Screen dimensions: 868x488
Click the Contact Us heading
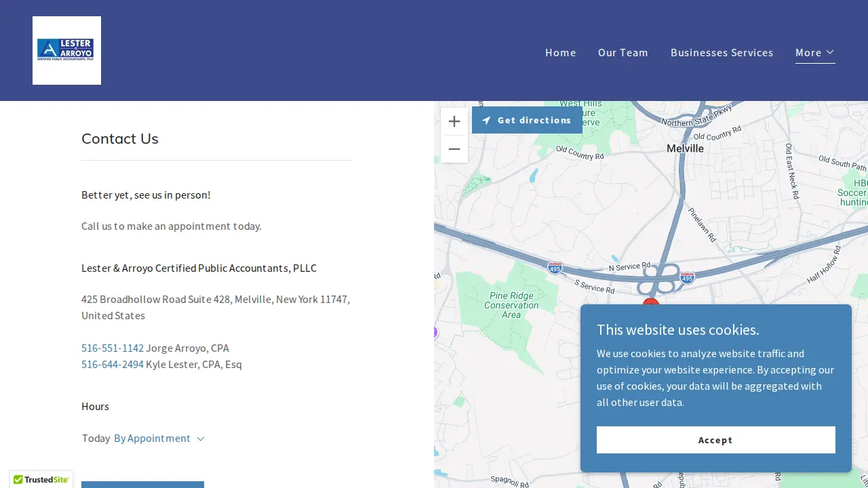point(120,138)
